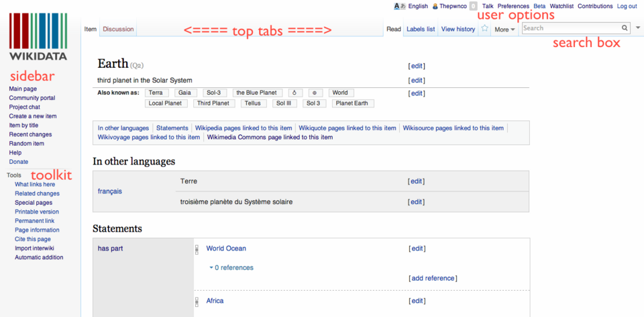Image resolution: width=644 pixels, height=317 pixels.
Task: Jump to Statements section link
Action: (x=172, y=128)
